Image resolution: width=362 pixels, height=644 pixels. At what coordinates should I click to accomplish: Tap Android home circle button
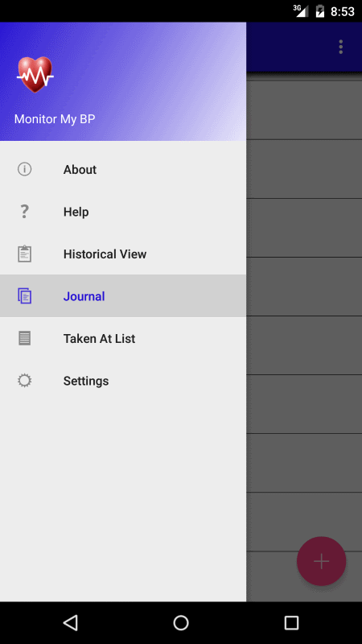(x=181, y=622)
